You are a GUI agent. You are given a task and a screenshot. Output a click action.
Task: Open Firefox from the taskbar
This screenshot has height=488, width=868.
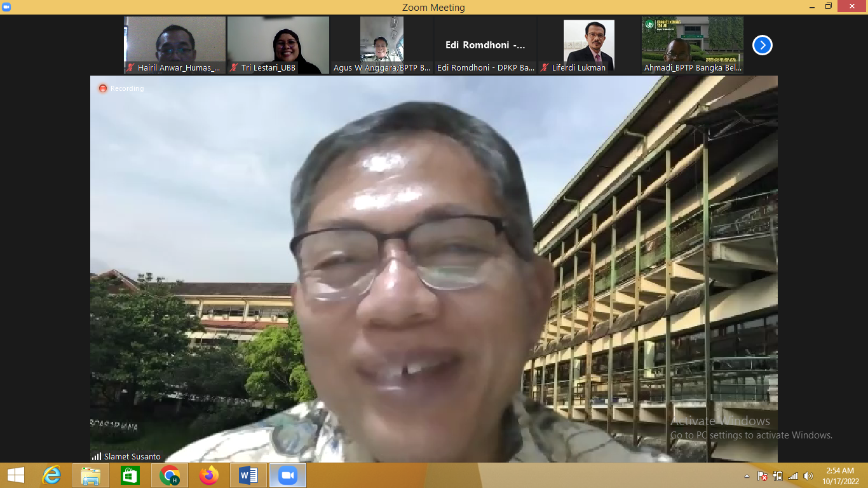(x=208, y=475)
